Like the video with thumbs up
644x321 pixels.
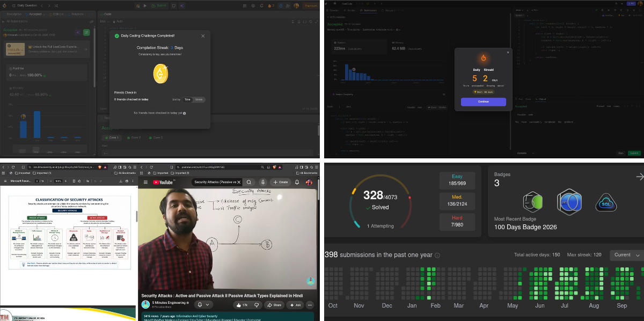coord(241,305)
